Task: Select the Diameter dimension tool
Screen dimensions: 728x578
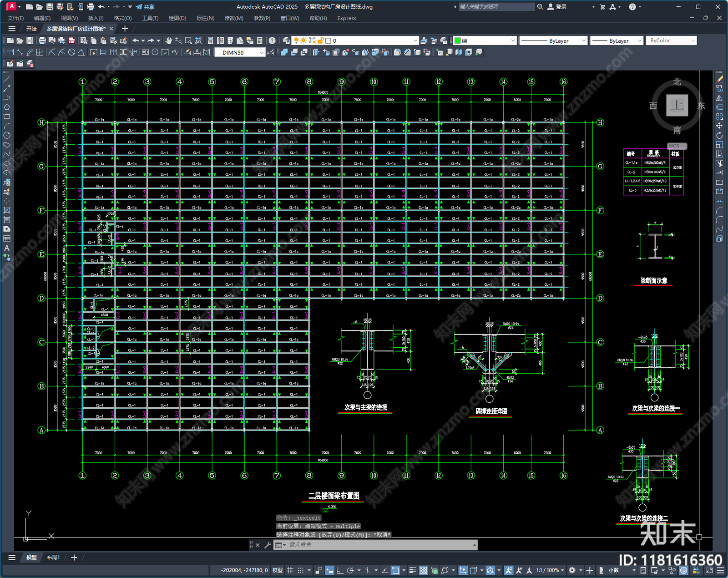Action: [71, 52]
